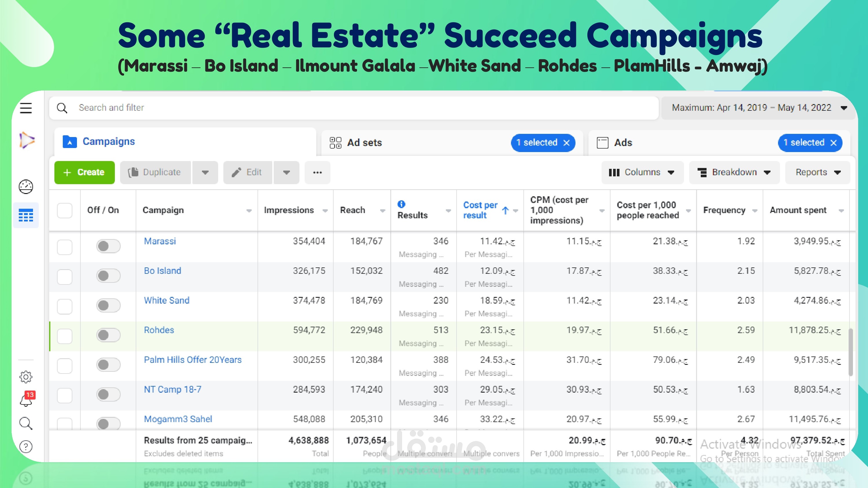Open the account overview gauge icon
868x488 pixels.
coord(26,186)
